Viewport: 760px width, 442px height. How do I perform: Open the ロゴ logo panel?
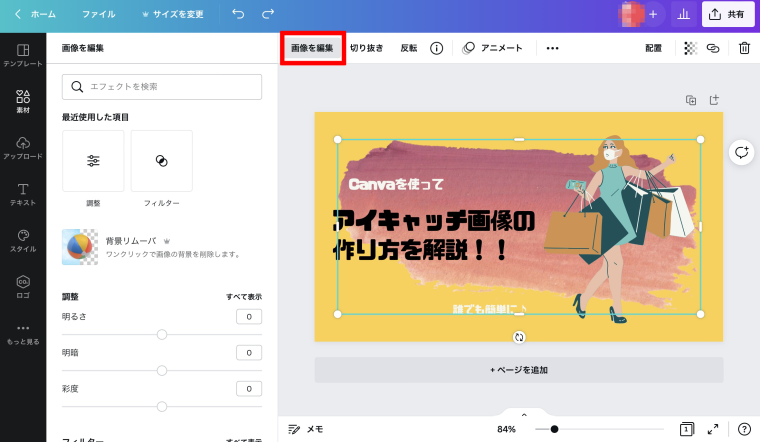(23, 287)
